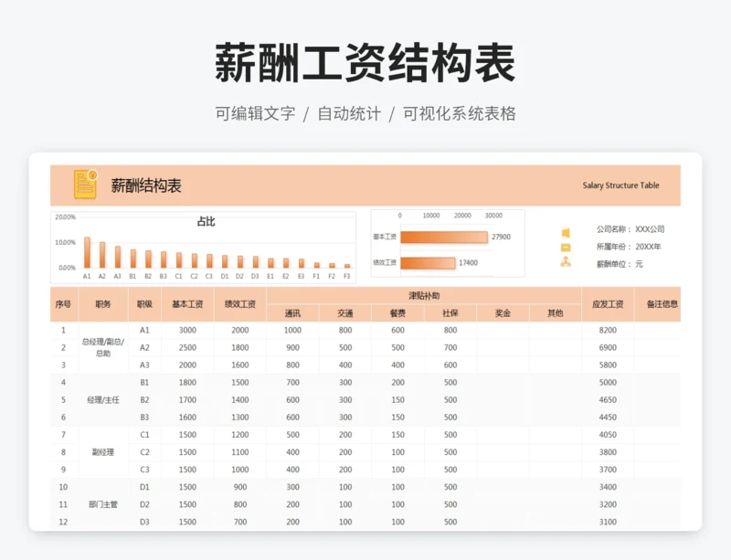Click the yellow receipt icon beside 薪酬结构表
731x560 pixels.
click(85, 185)
